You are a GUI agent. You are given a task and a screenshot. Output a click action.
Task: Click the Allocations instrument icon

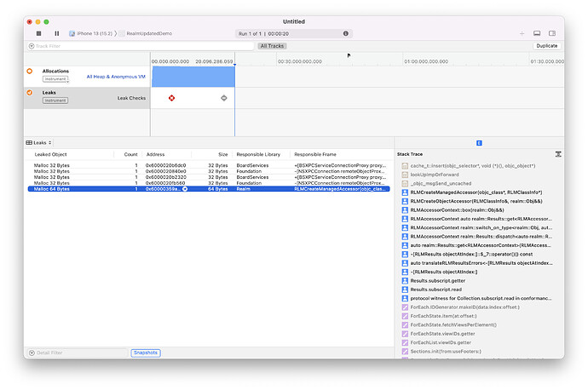30,72
